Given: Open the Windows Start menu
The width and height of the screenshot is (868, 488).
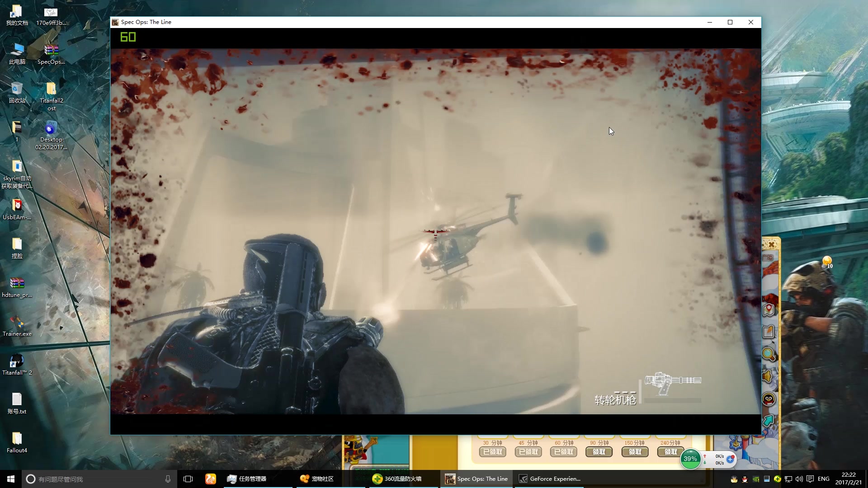Looking at the screenshot, I should click(11, 479).
